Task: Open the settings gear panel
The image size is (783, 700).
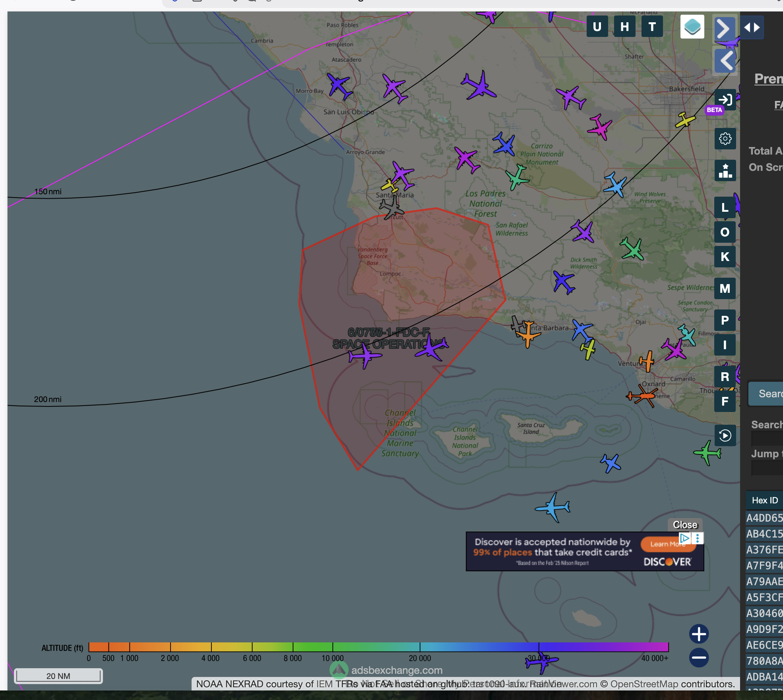Action: pos(725,139)
